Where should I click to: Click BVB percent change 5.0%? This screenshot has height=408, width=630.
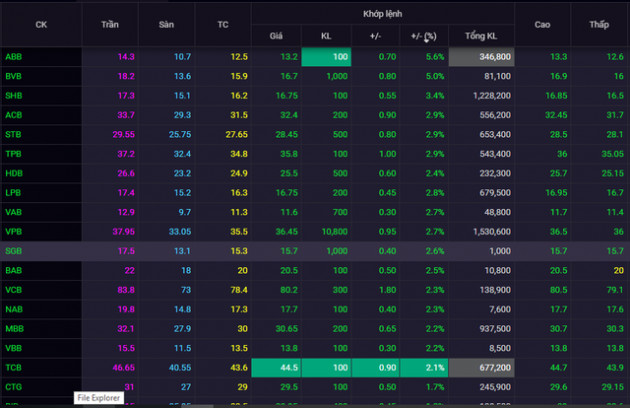coord(435,76)
